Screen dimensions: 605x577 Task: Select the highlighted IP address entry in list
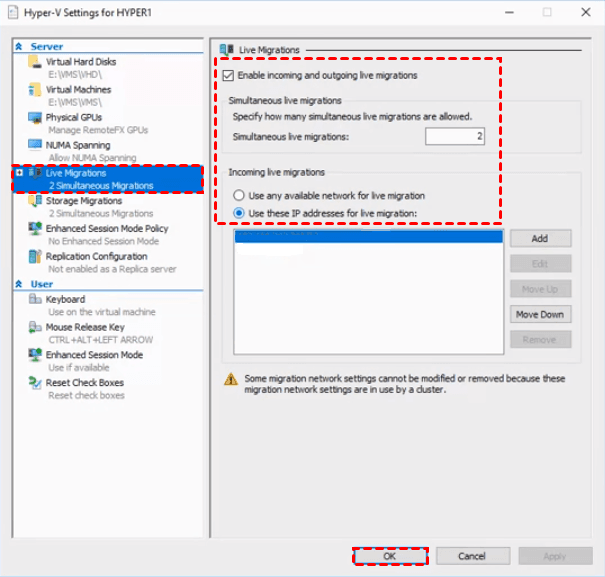(368, 237)
